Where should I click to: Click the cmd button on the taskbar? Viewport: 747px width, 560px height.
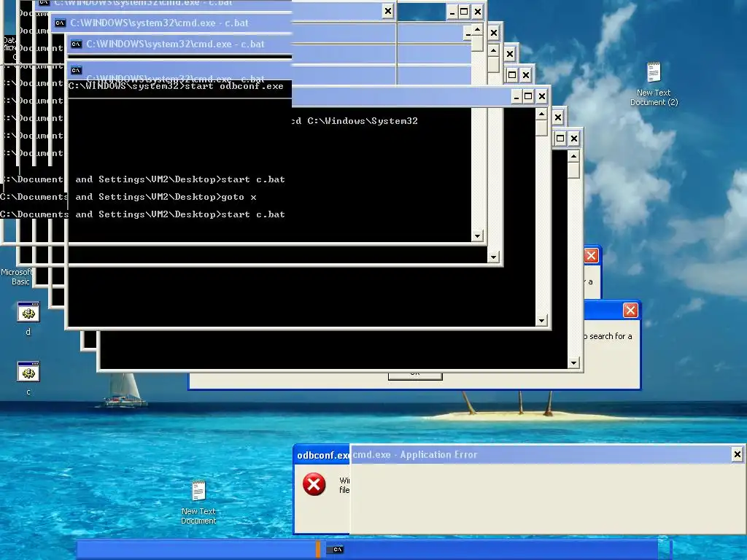[337, 550]
